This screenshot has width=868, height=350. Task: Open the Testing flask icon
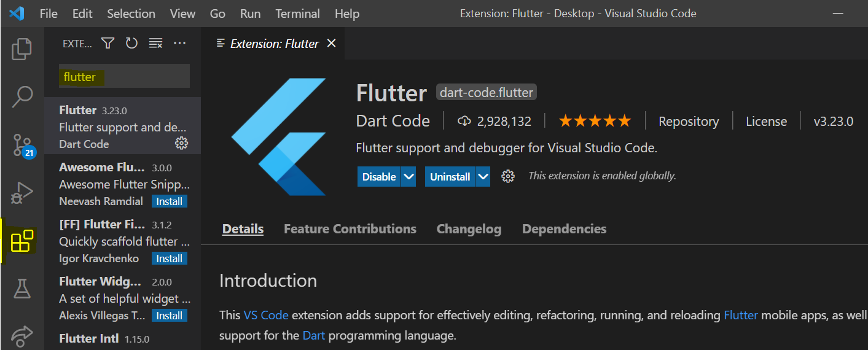[22, 288]
